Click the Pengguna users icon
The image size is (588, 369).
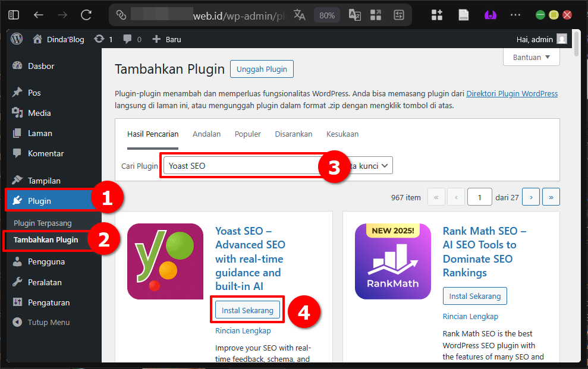click(17, 261)
